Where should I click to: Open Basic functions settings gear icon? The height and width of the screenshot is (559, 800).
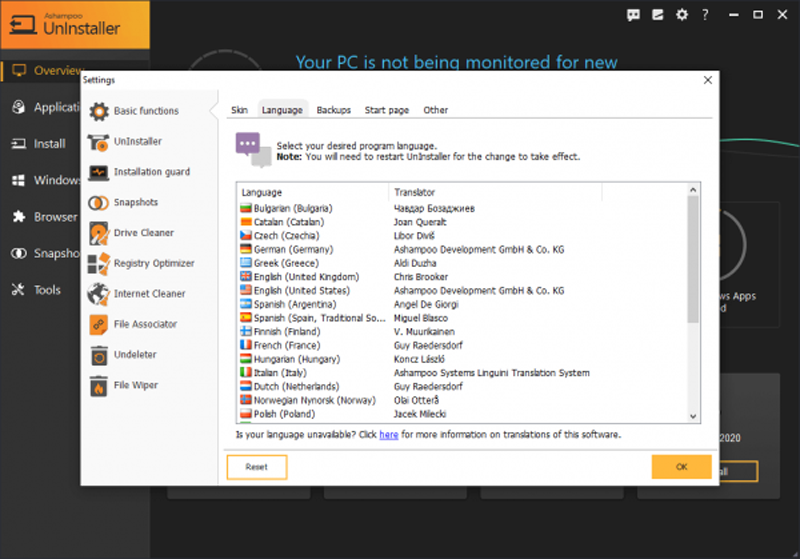click(x=99, y=111)
